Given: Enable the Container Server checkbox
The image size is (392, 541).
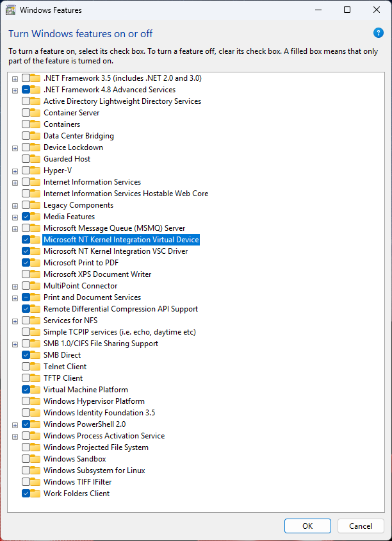Looking at the screenshot, I should click(26, 113).
